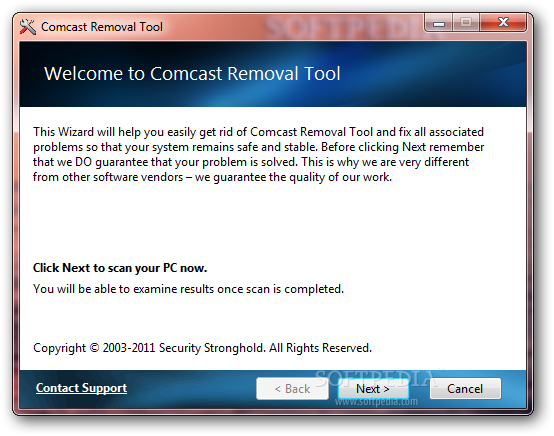Click the Security Stronghold copyright line
Viewport: 554px width, 436px height.
[202, 348]
